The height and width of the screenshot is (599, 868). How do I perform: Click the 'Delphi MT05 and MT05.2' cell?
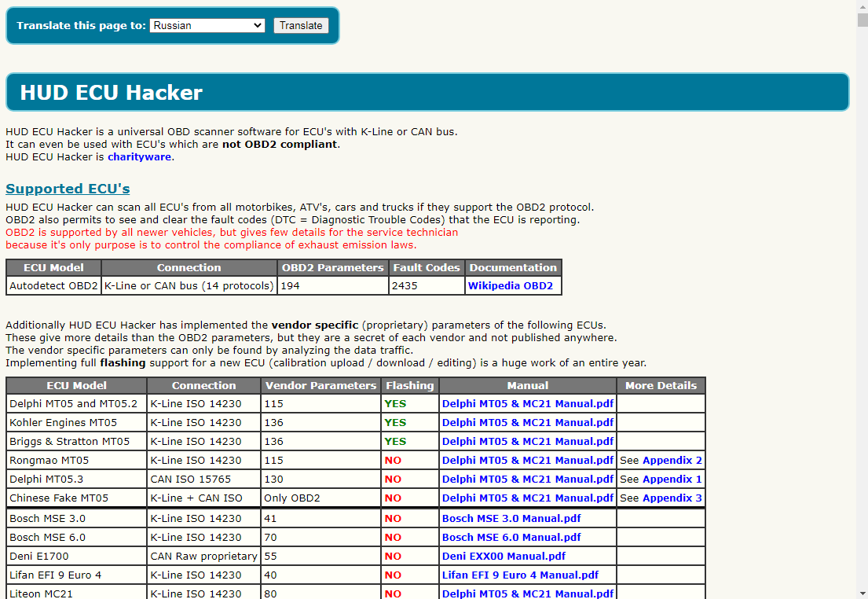click(76, 404)
